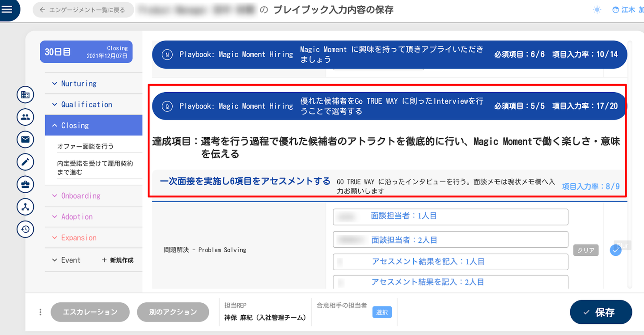Click the プレイブック入力内容の保存 page title
This screenshot has width=644, height=335.
(x=333, y=10)
